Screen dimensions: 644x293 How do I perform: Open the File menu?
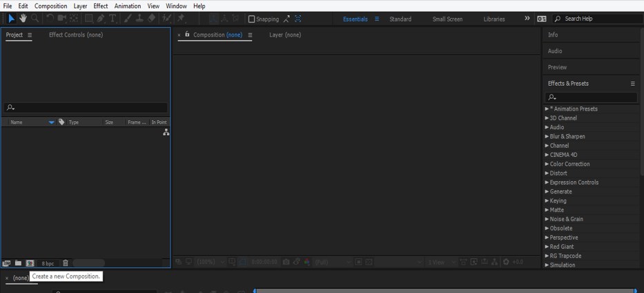(x=8, y=6)
